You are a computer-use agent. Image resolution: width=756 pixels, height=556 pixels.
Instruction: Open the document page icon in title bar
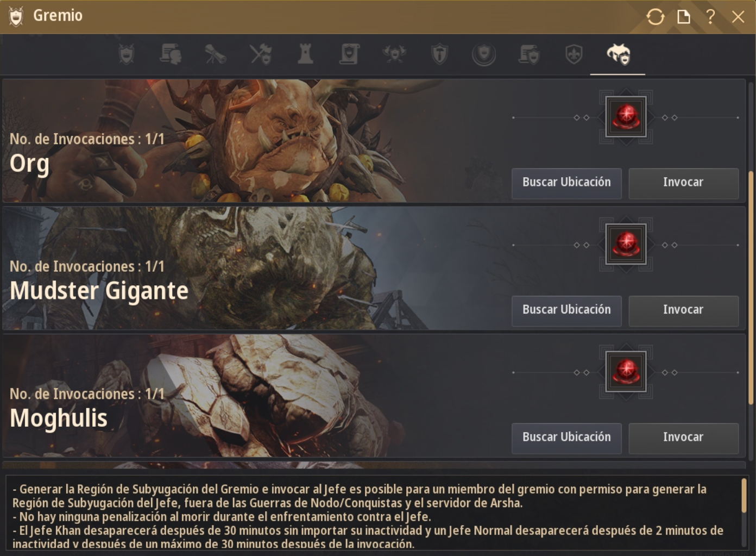click(x=684, y=17)
